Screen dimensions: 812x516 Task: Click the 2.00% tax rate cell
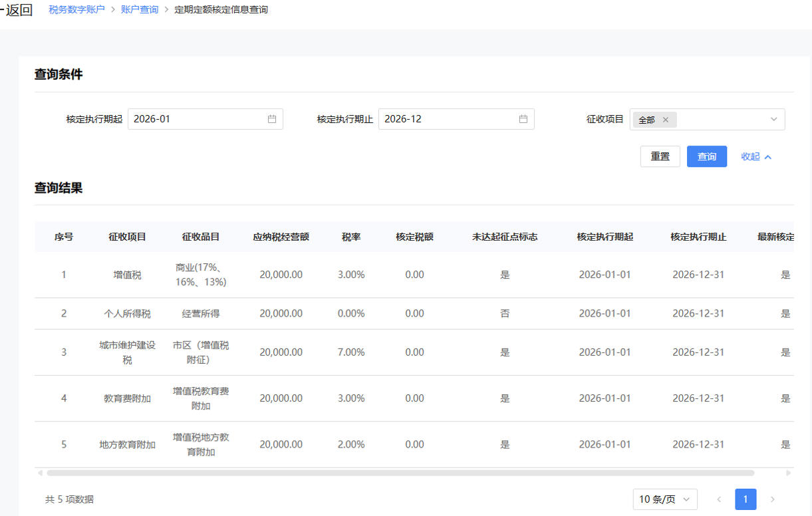tap(351, 444)
